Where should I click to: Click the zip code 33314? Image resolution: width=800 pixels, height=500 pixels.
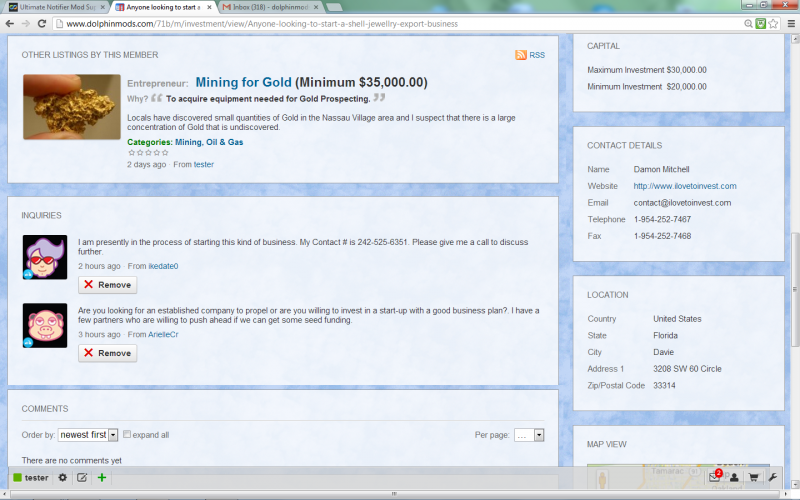(x=664, y=385)
